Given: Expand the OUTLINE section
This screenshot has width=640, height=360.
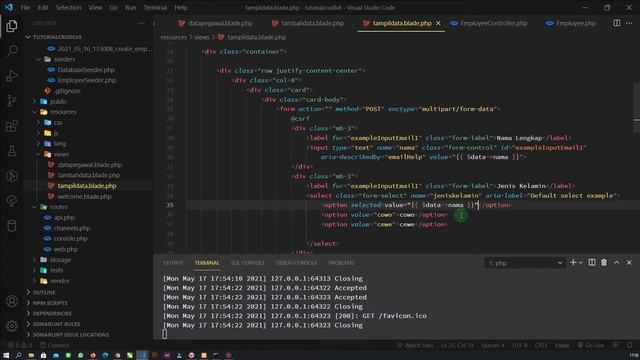Looking at the screenshot, I should pos(44,293).
